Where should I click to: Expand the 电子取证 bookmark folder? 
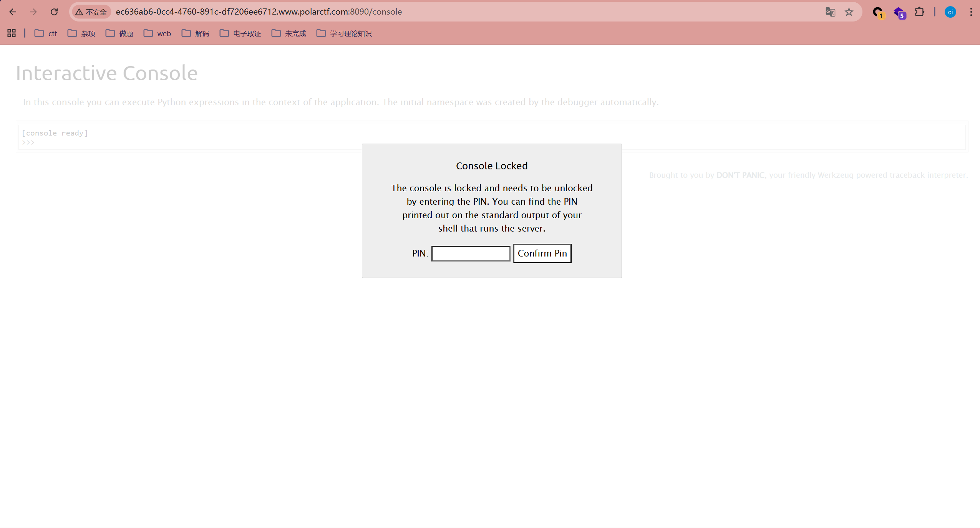click(240, 33)
